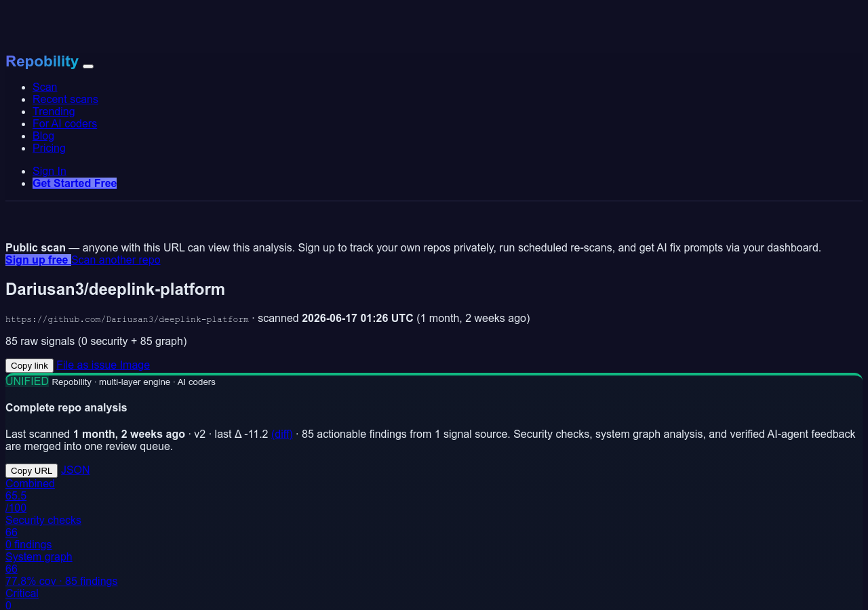The image size is (868, 610).
Task: Open the File as issue link
Action: [x=87, y=365]
